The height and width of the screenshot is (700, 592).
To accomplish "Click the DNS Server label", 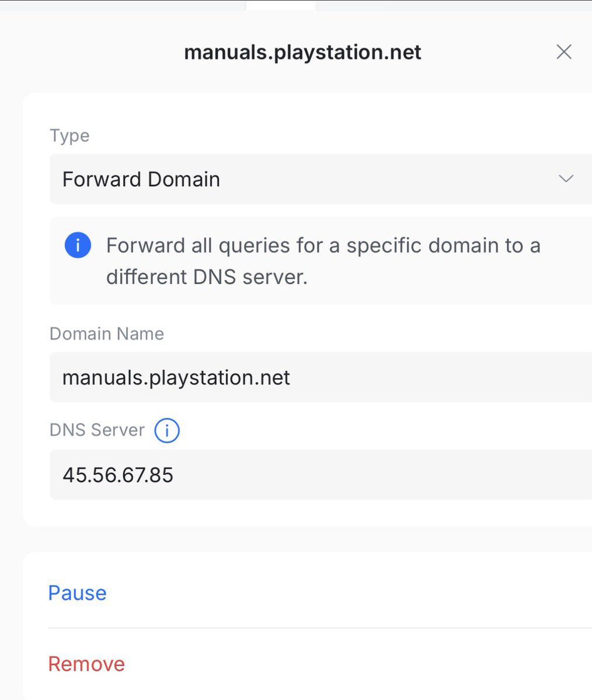I will [x=97, y=430].
